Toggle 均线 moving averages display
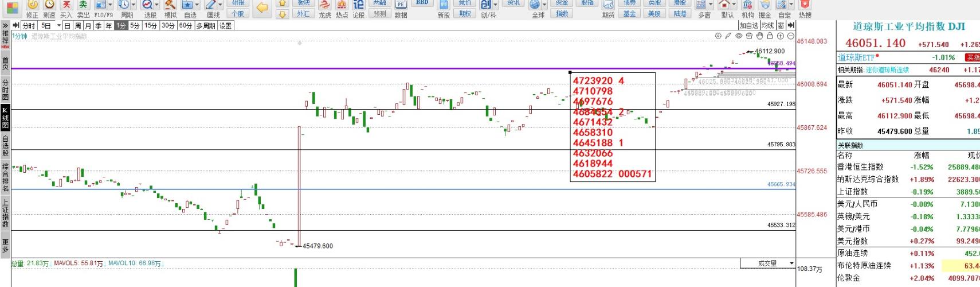 pyautogui.click(x=767, y=25)
